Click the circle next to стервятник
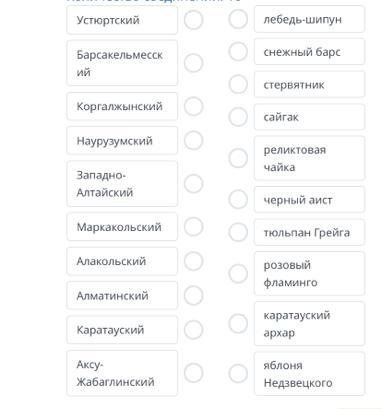The image size is (382, 409). point(238,84)
